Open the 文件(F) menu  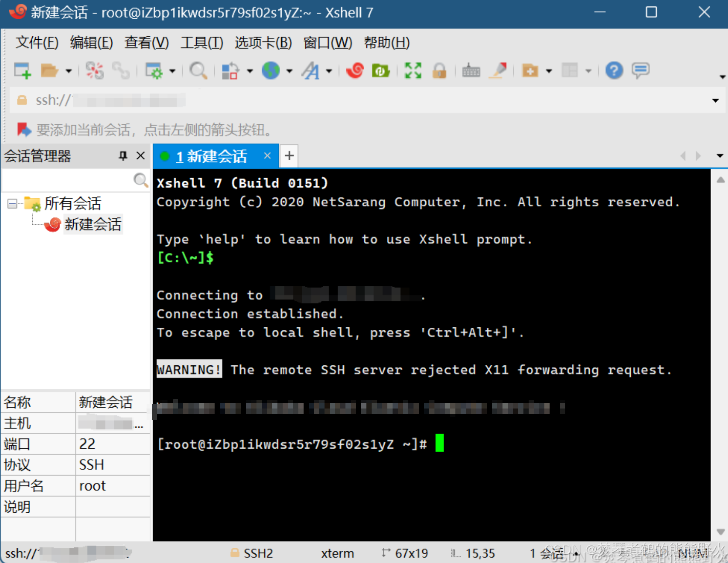click(x=37, y=43)
